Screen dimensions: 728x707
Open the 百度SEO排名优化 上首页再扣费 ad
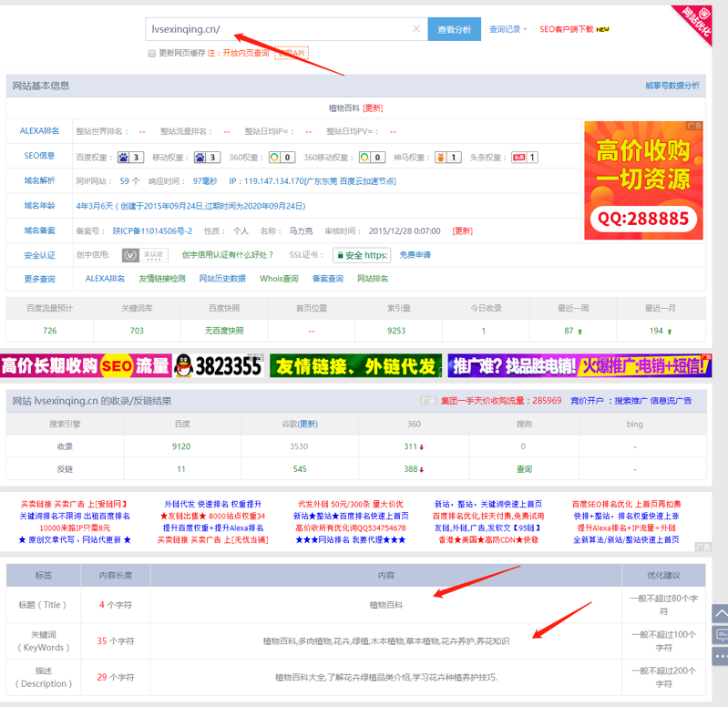[x=627, y=504]
